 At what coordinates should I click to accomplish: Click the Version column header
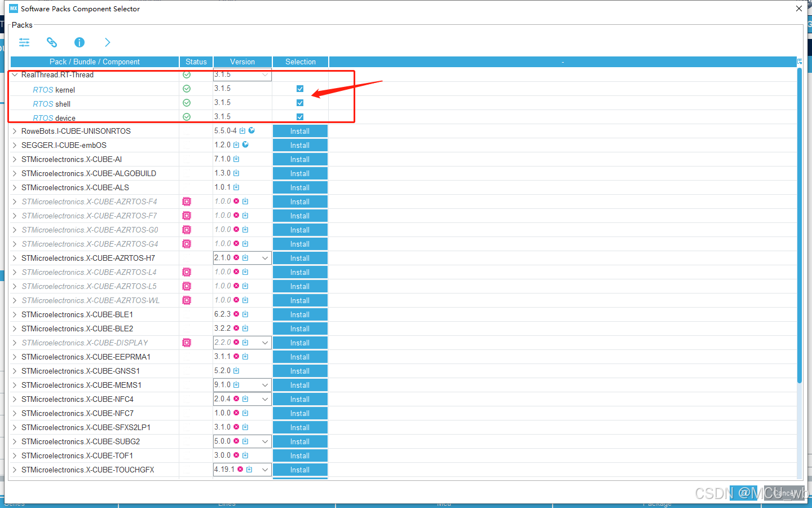click(242, 62)
